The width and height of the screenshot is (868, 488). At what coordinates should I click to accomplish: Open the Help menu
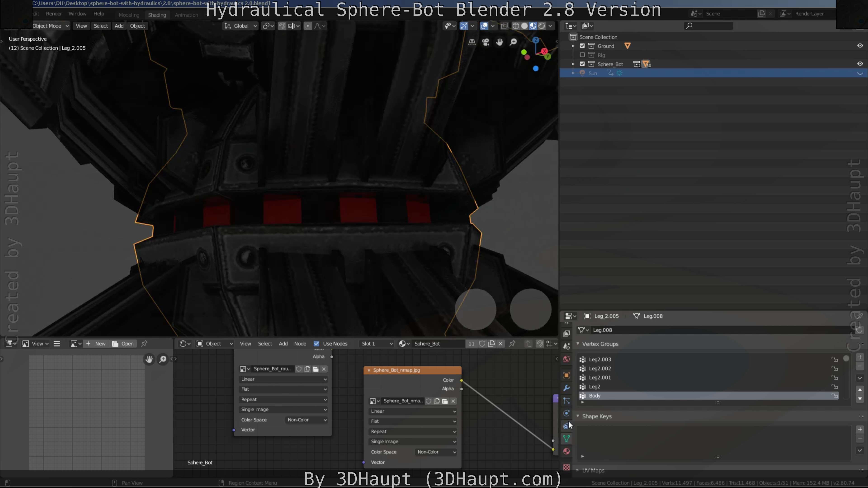pos(99,14)
